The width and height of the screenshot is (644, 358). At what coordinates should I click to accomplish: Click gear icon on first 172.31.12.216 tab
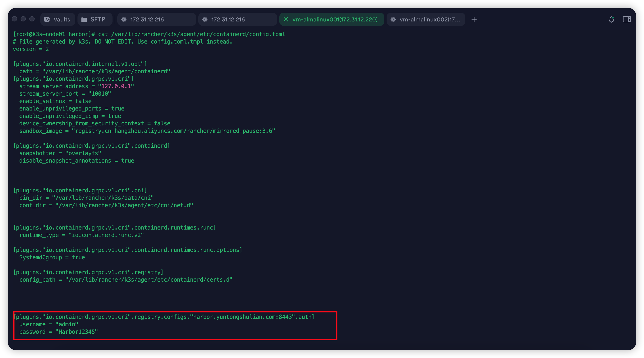point(124,19)
